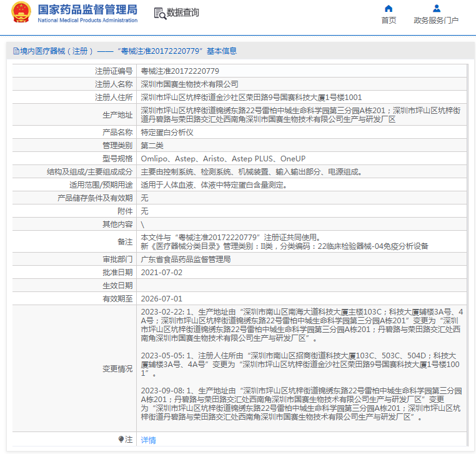Click the 附件 value 无
The height and width of the screenshot is (454, 476).
coord(144,211)
